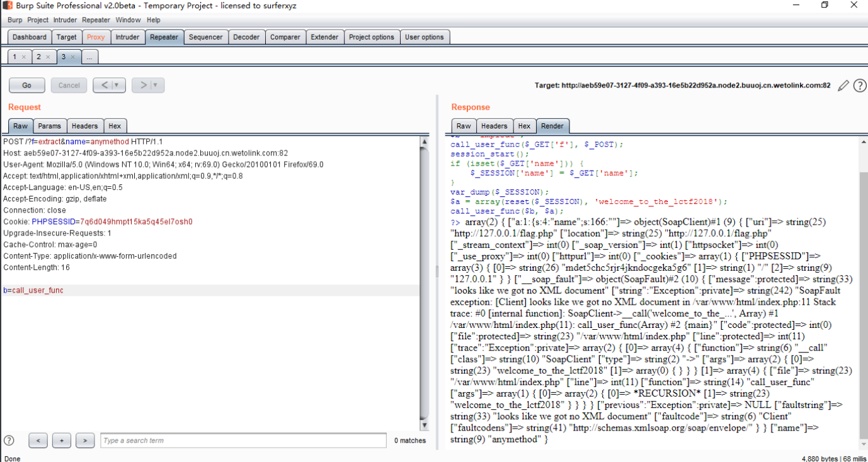Click the Cookie PHPSESSID header line
Image resolution: width=868 pixels, height=462 pixels.
[98, 222]
